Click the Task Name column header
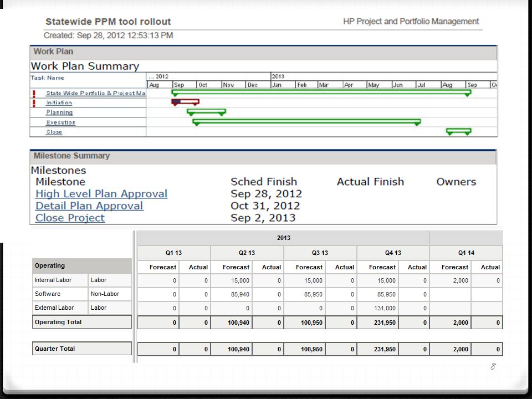 [x=47, y=78]
